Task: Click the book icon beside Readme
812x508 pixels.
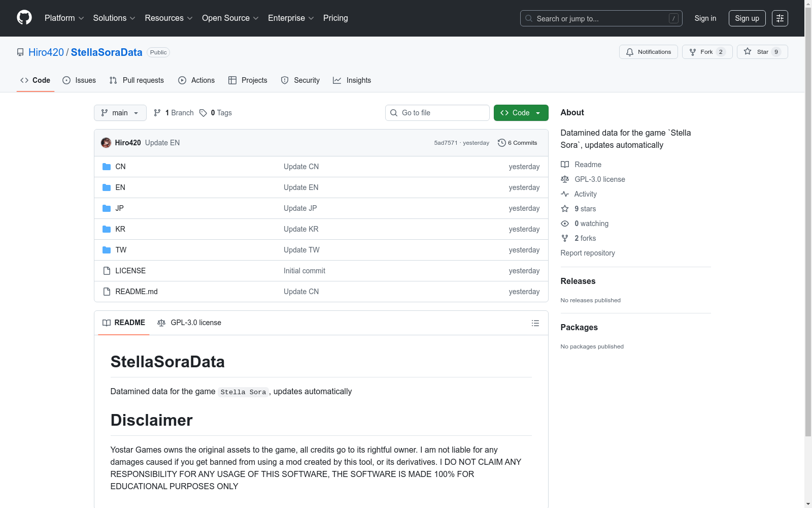Action: 565,165
